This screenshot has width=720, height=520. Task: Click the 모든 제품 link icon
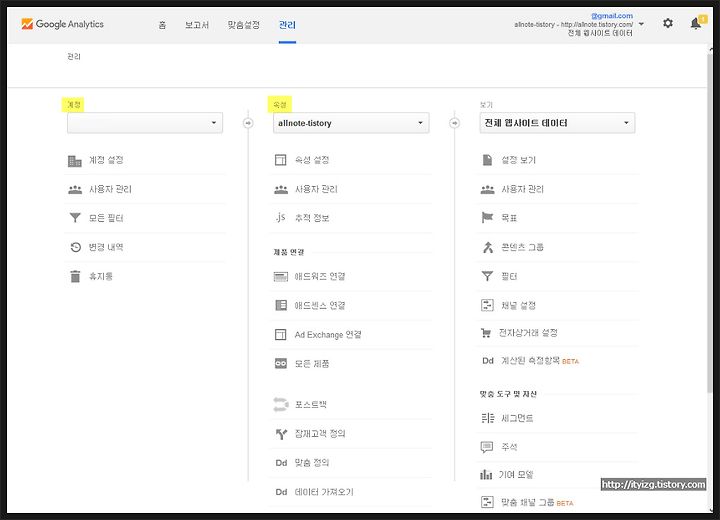281,363
